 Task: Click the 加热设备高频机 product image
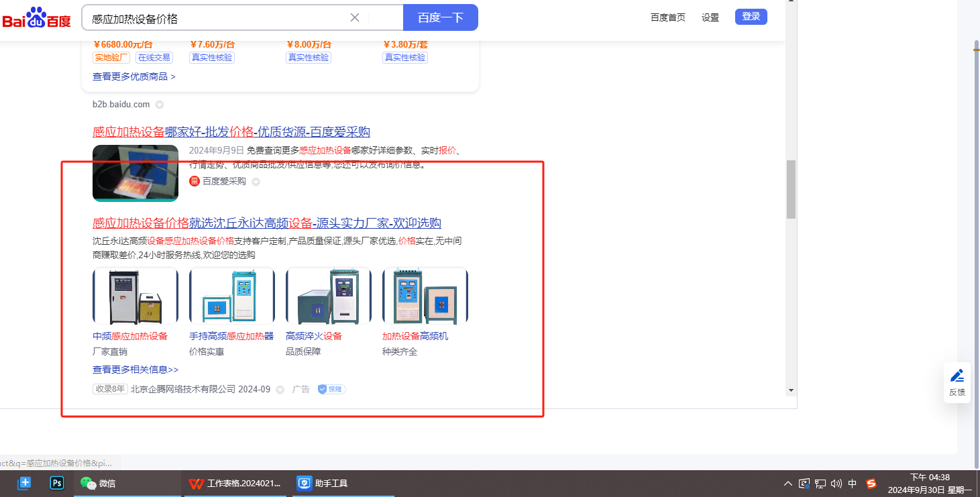(425, 296)
